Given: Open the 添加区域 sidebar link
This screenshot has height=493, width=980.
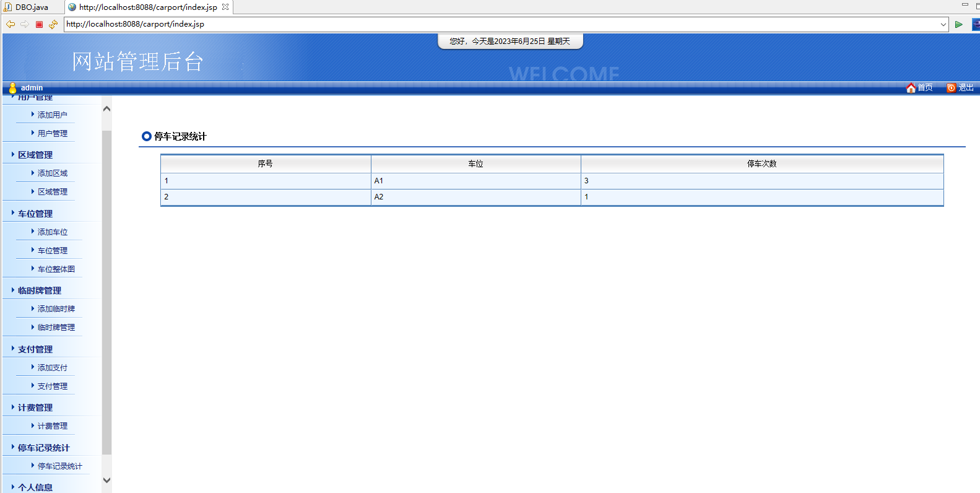Looking at the screenshot, I should coord(53,173).
